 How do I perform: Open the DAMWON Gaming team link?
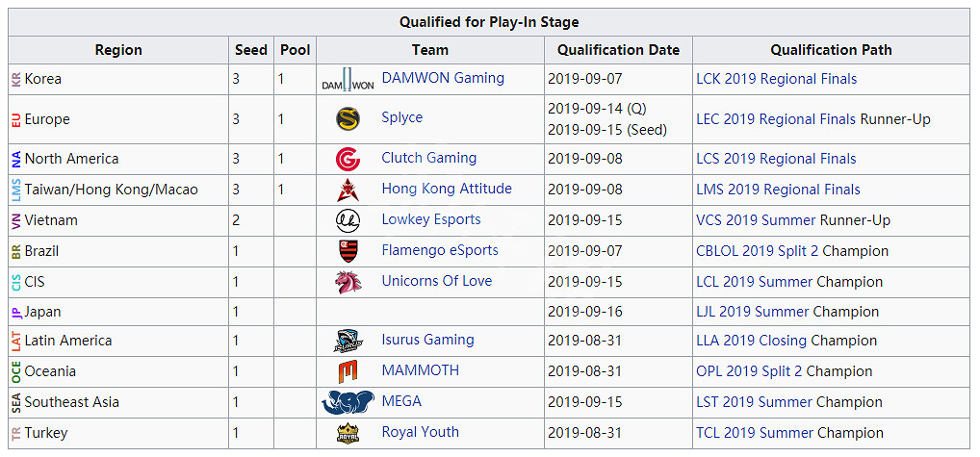(x=443, y=78)
